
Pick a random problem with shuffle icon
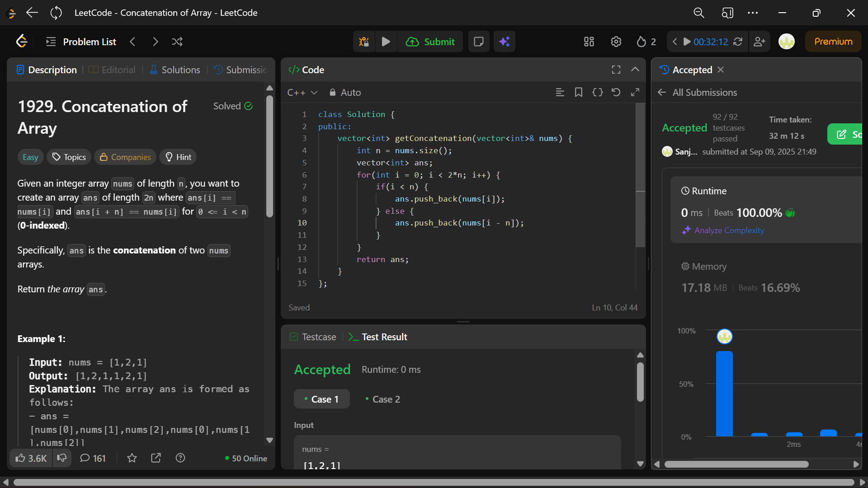click(177, 42)
